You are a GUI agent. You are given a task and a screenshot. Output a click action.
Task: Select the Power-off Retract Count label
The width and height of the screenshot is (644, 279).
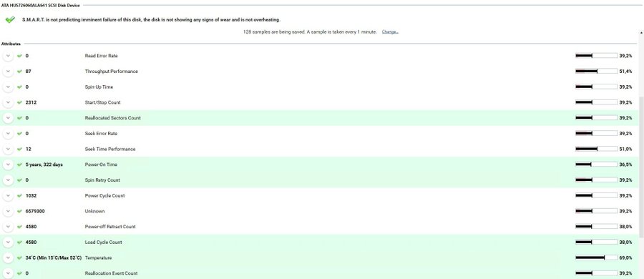coord(110,227)
